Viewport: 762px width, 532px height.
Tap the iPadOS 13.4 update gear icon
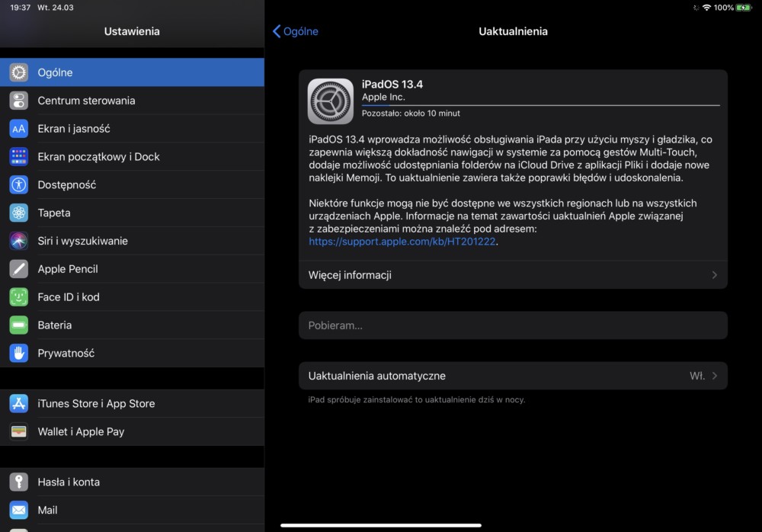coord(331,101)
